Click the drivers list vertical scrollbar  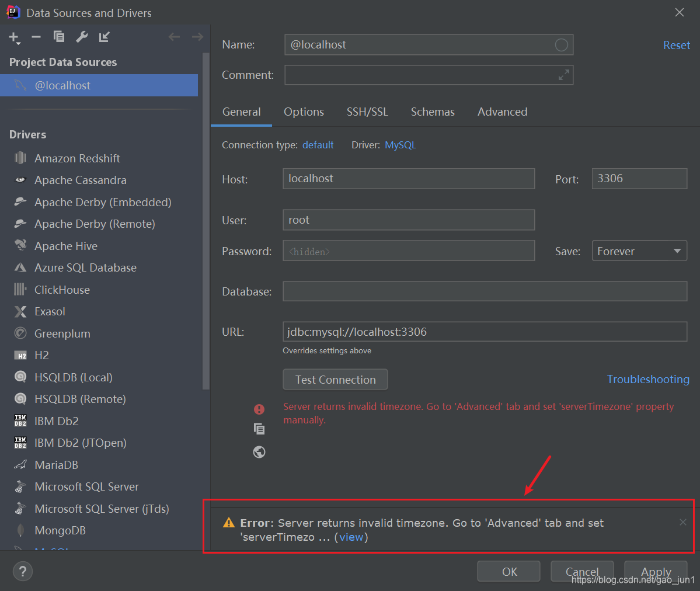206,221
